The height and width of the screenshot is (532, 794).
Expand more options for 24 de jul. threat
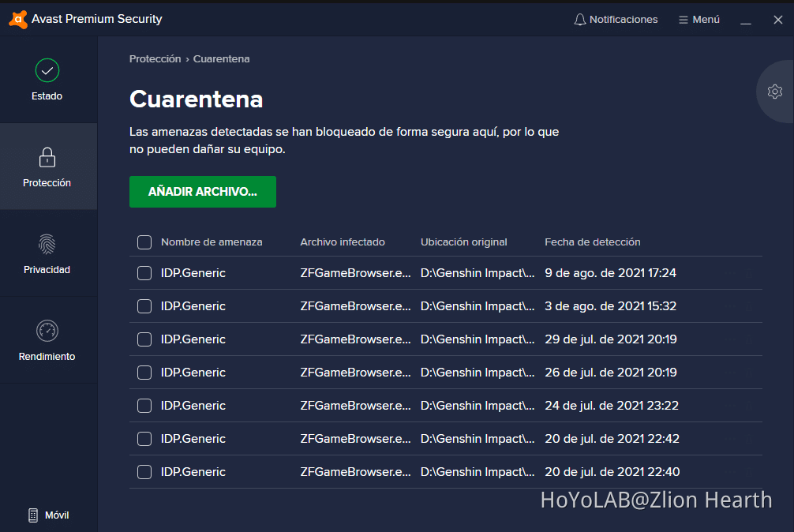point(730,406)
